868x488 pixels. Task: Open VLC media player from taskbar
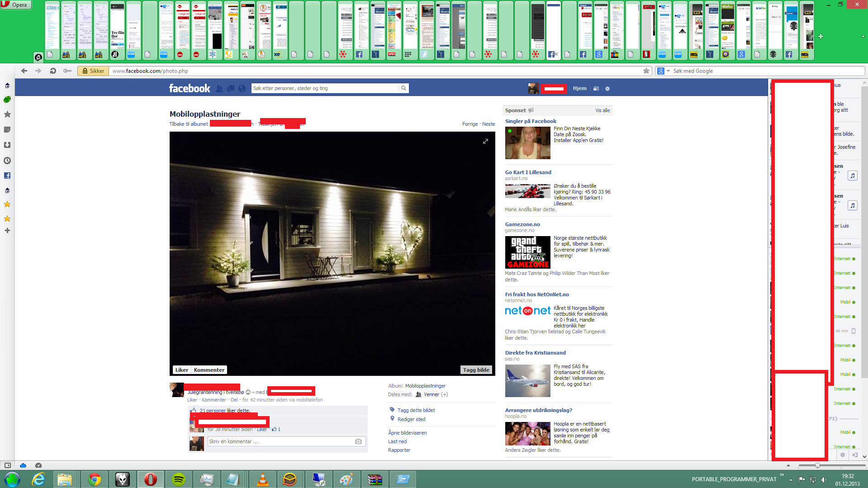click(262, 479)
